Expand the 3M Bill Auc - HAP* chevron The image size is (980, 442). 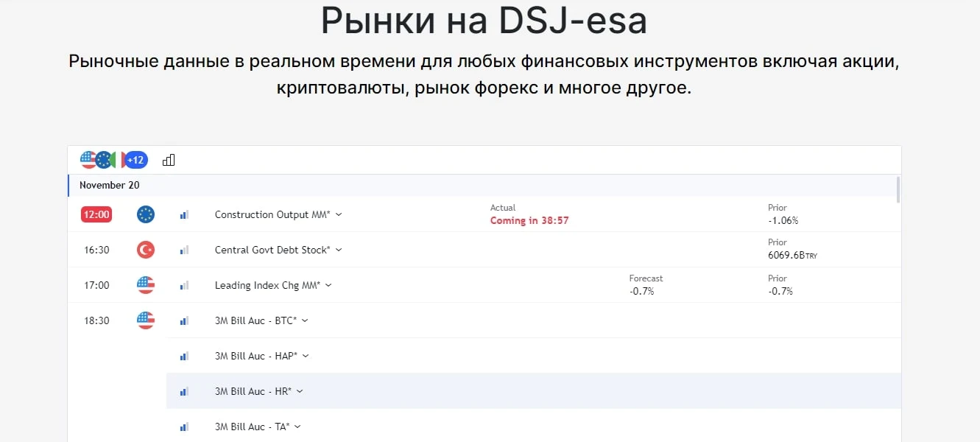click(x=306, y=357)
